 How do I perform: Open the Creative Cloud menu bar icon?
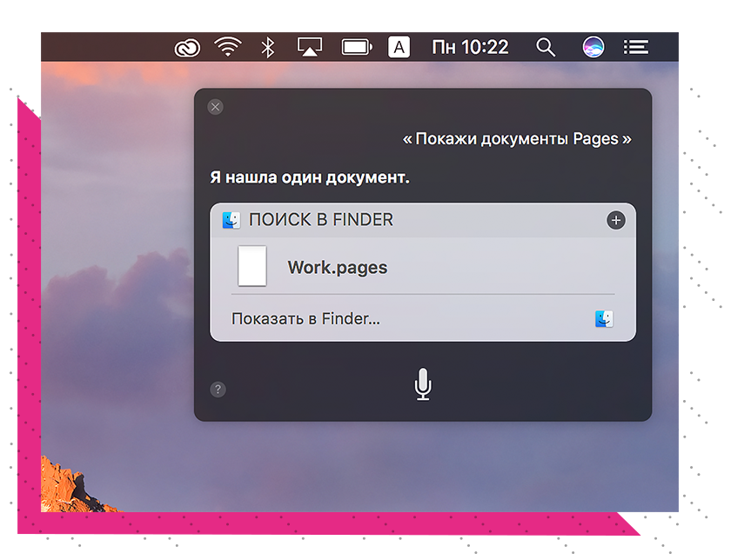(187, 47)
